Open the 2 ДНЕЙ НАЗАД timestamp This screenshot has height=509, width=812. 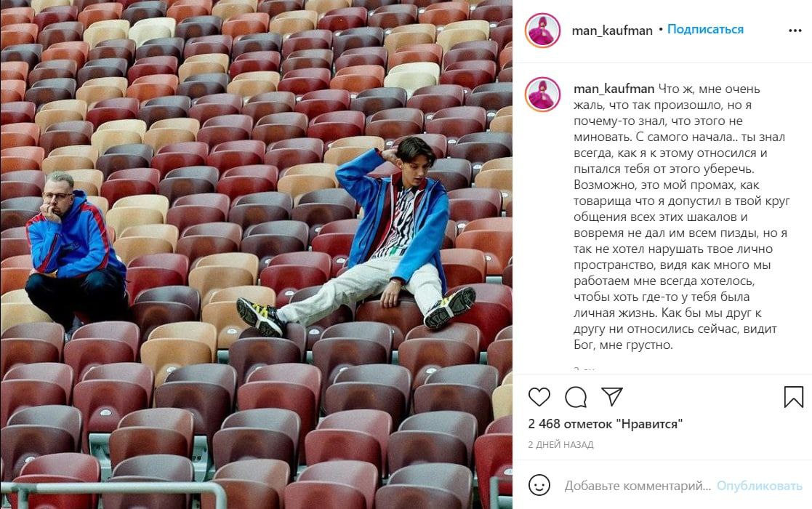pos(560,444)
